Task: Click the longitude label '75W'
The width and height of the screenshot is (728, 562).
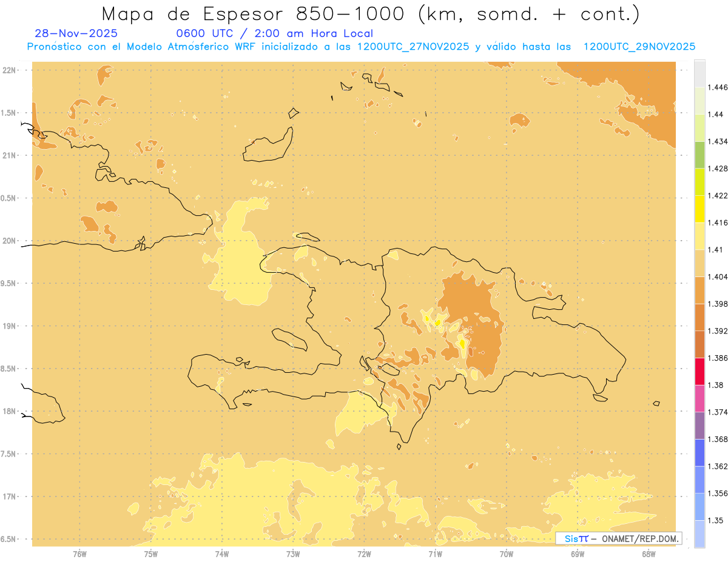Action: click(151, 553)
